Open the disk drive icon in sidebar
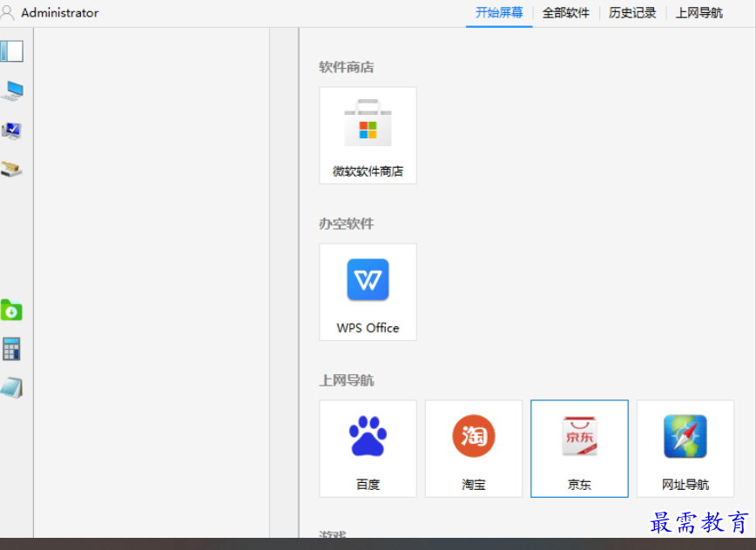The height and width of the screenshot is (550, 756). [11, 169]
